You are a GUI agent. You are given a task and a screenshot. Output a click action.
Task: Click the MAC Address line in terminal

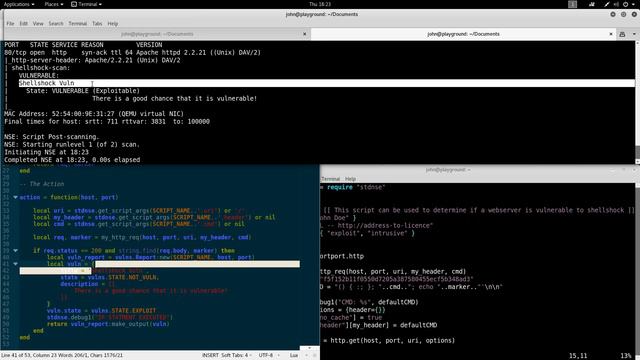tap(94, 114)
